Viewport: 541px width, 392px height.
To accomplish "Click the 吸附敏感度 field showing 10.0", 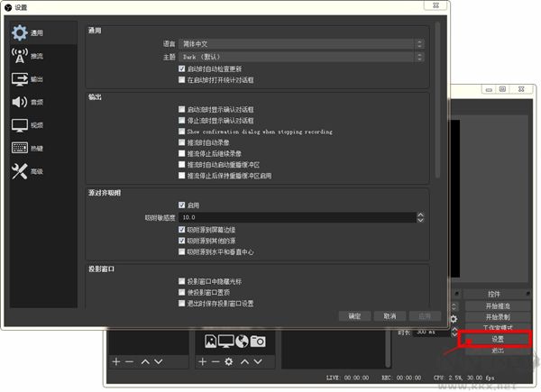I will [298, 217].
